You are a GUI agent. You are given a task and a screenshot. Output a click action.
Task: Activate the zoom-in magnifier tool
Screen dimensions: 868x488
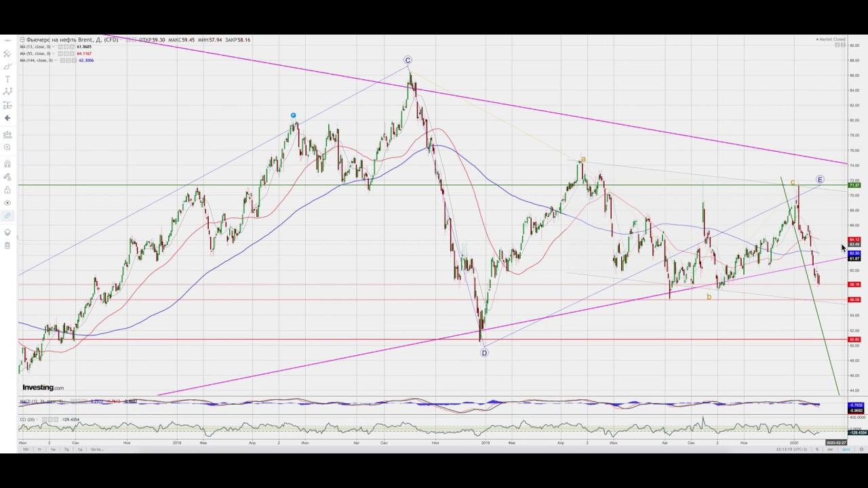8,147
